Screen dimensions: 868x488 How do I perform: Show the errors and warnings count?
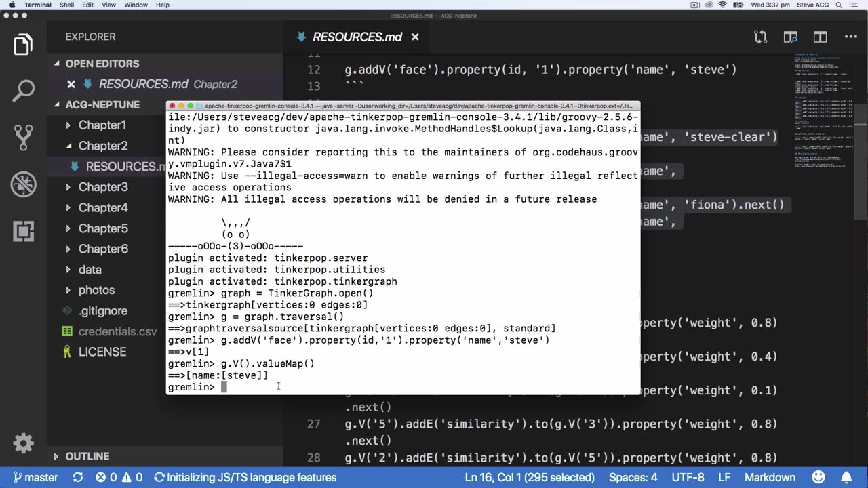click(x=119, y=477)
